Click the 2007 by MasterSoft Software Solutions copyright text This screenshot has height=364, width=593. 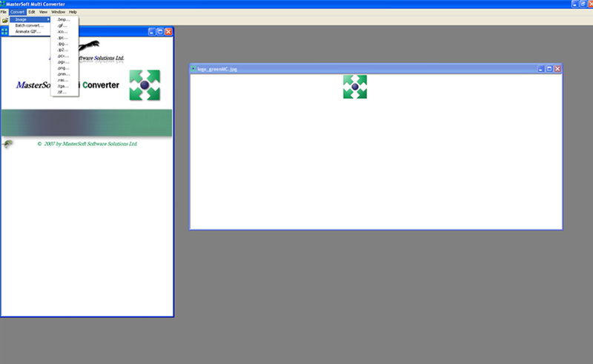[87, 144]
